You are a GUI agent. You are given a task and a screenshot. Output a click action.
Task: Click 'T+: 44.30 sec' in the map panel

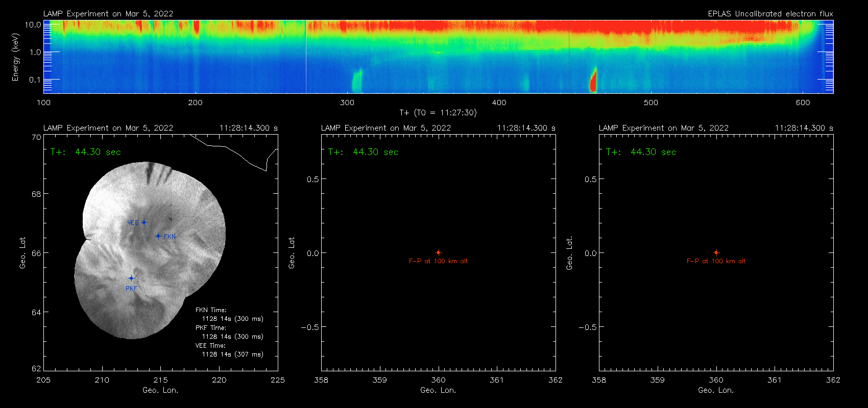[86, 152]
